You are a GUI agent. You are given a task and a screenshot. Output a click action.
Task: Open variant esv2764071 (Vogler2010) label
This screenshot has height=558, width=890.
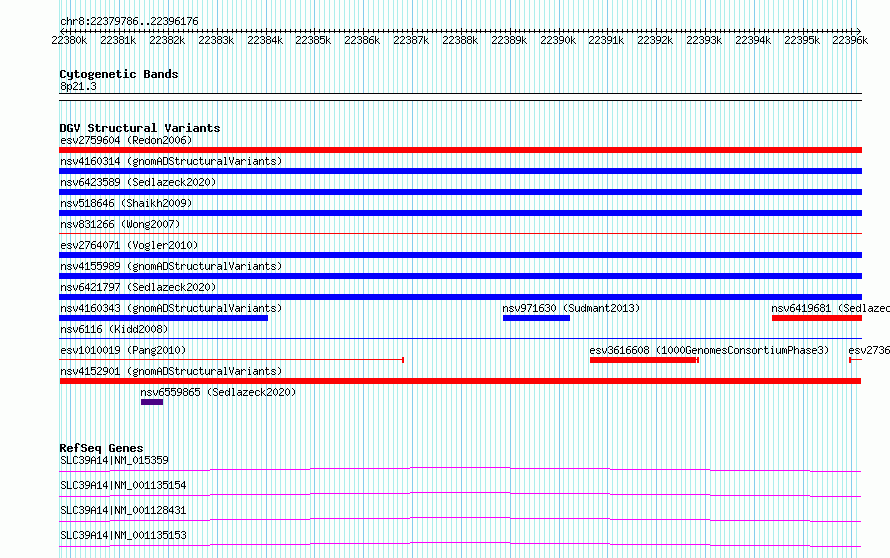point(129,245)
